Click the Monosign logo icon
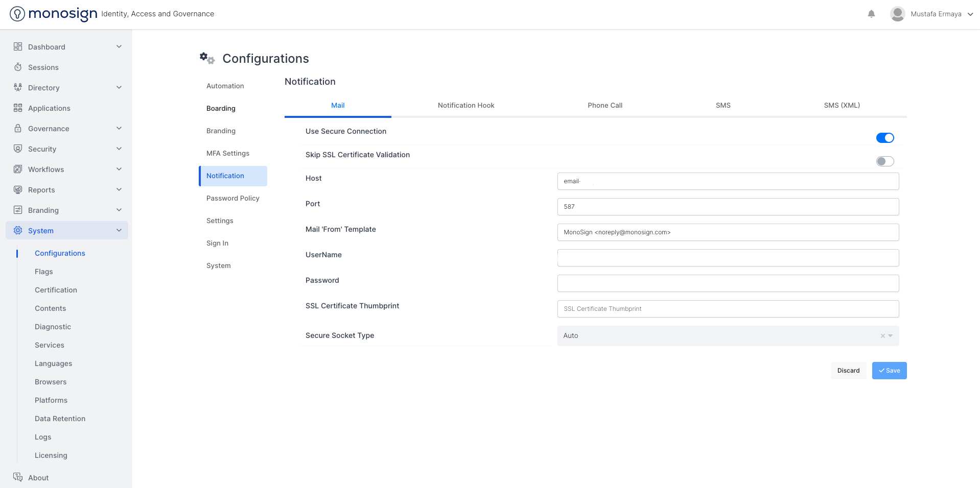The image size is (980, 488). click(x=17, y=14)
